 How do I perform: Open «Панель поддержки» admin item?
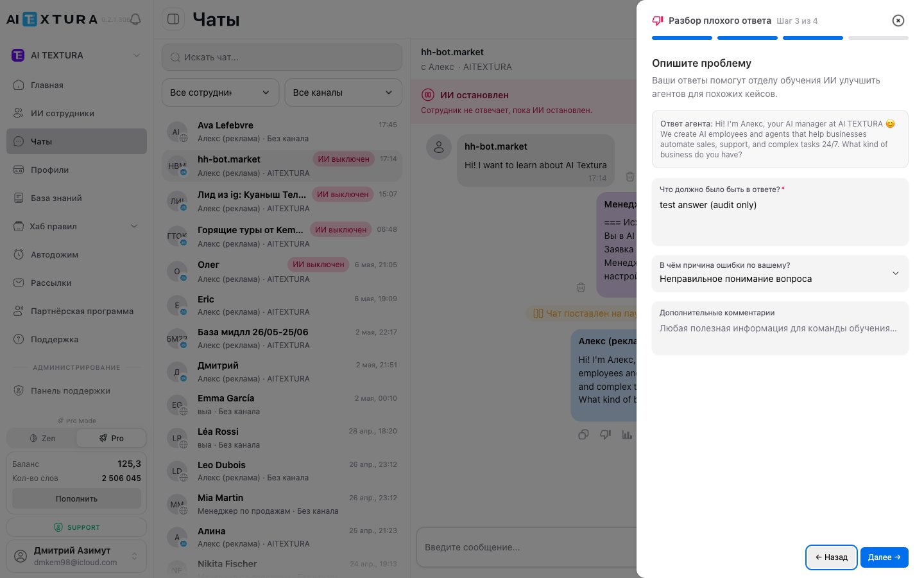[x=77, y=390]
